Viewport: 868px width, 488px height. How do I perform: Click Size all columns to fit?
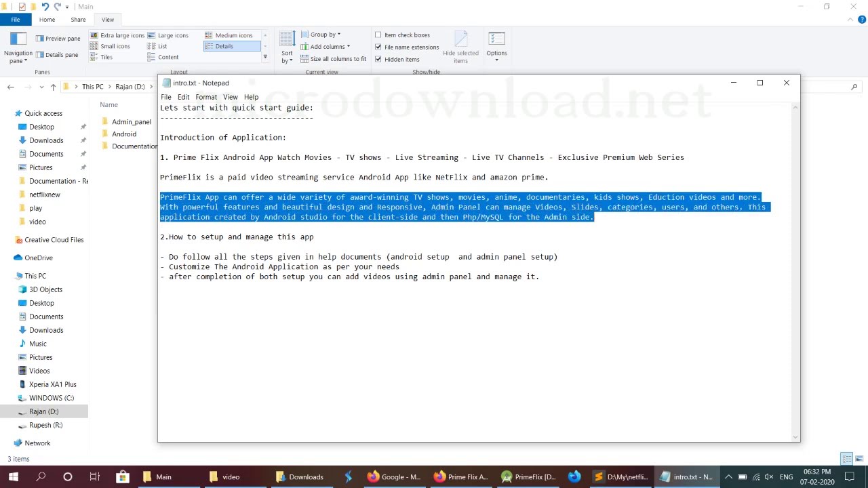[333, 59]
